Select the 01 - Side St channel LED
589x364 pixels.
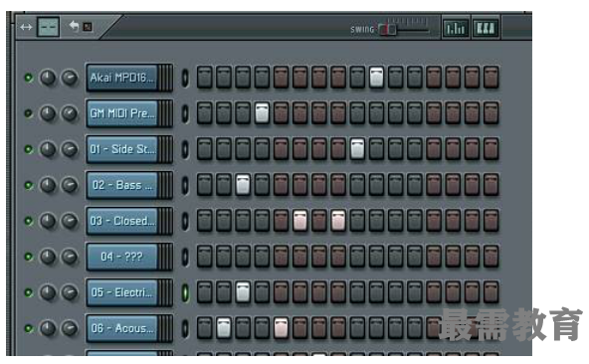pos(185,149)
